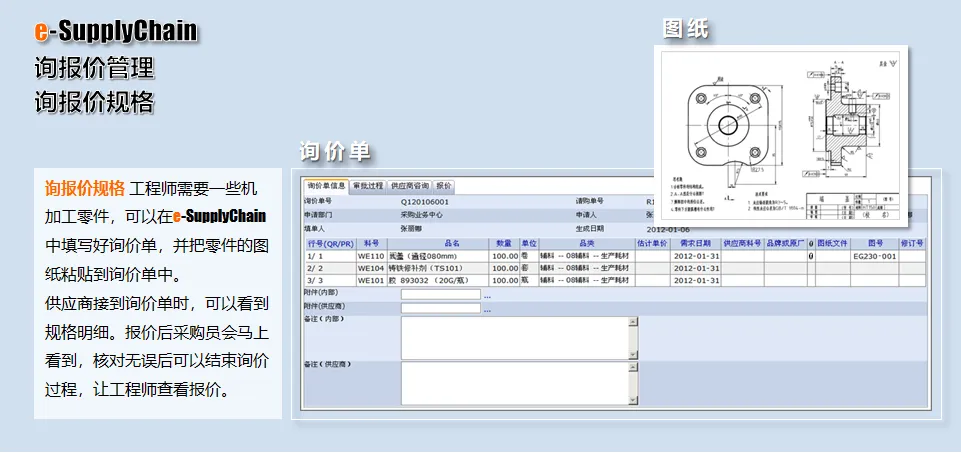Open the 询价单信息 tab
961x453 pixels.
pyautogui.click(x=326, y=186)
